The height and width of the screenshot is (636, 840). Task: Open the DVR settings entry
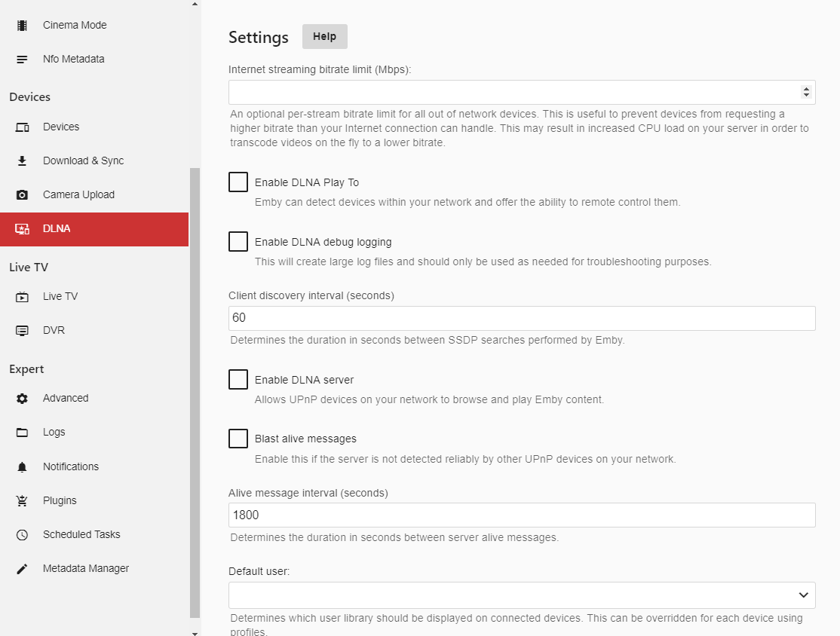point(94,330)
